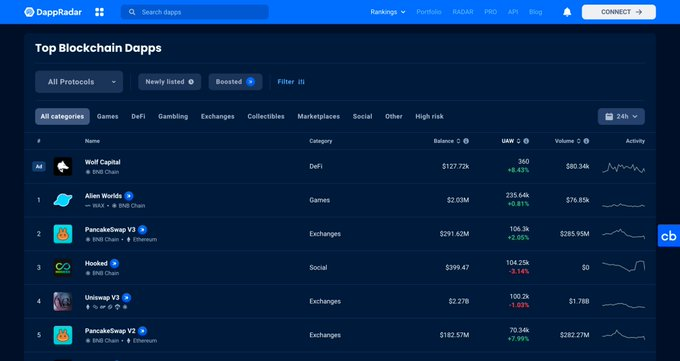Open the 24h time range dropdown

coord(621,116)
